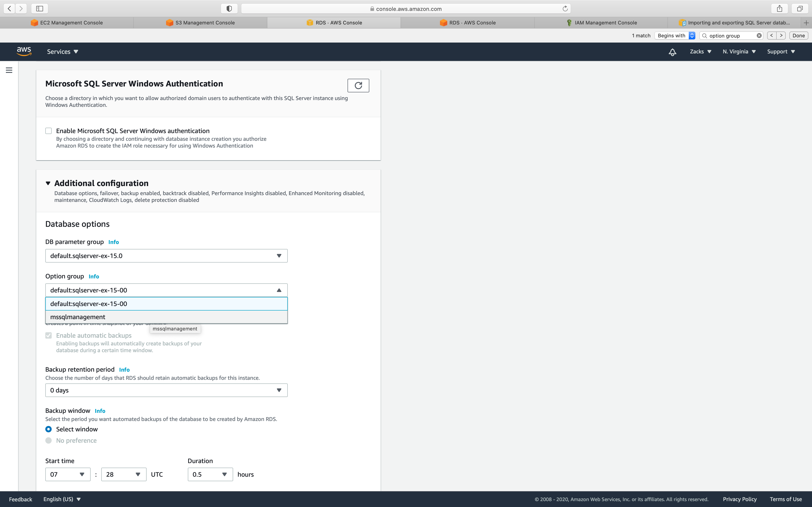This screenshot has height=507, width=812.
Task: Open the Backup retention period dropdown
Action: (x=166, y=390)
